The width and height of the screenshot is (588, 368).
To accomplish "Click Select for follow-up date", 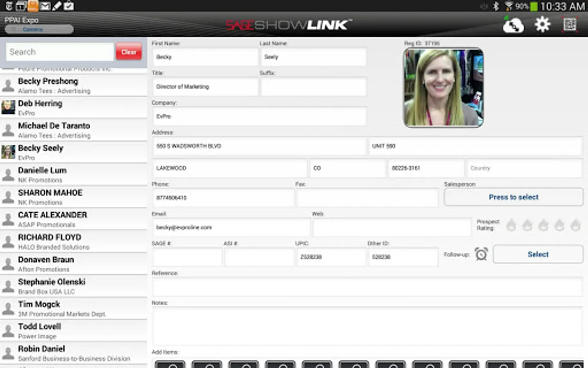I will click(538, 254).
